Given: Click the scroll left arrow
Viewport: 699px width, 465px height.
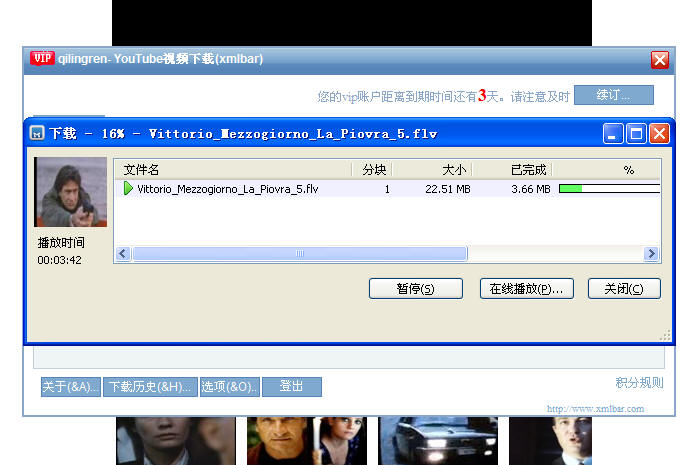Looking at the screenshot, I should (123, 253).
